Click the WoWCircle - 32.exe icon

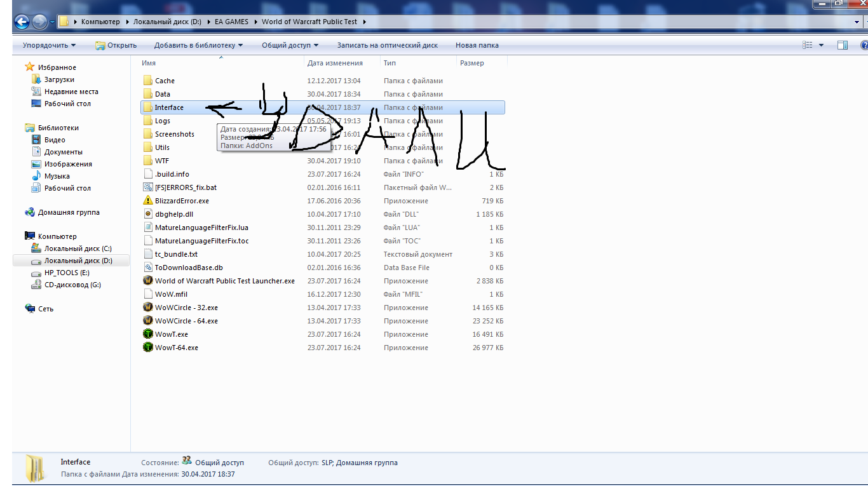pyautogui.click(x=148, y=308)
